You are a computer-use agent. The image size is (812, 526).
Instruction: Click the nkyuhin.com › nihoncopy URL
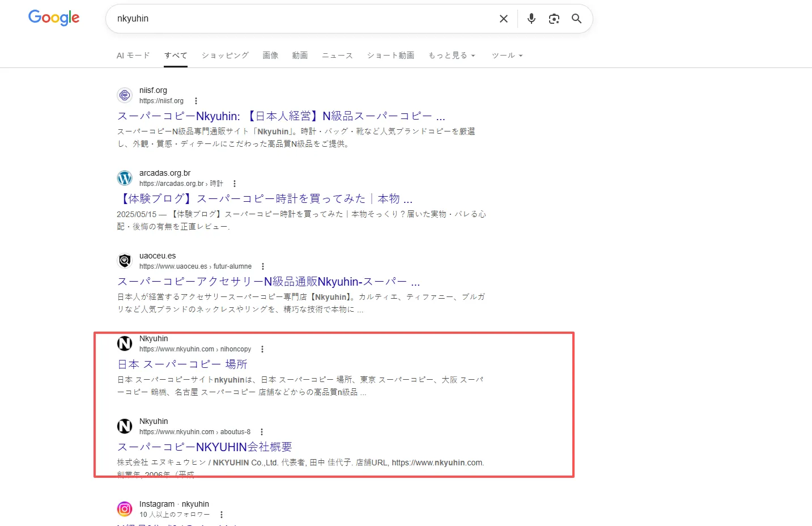point(195,349)
